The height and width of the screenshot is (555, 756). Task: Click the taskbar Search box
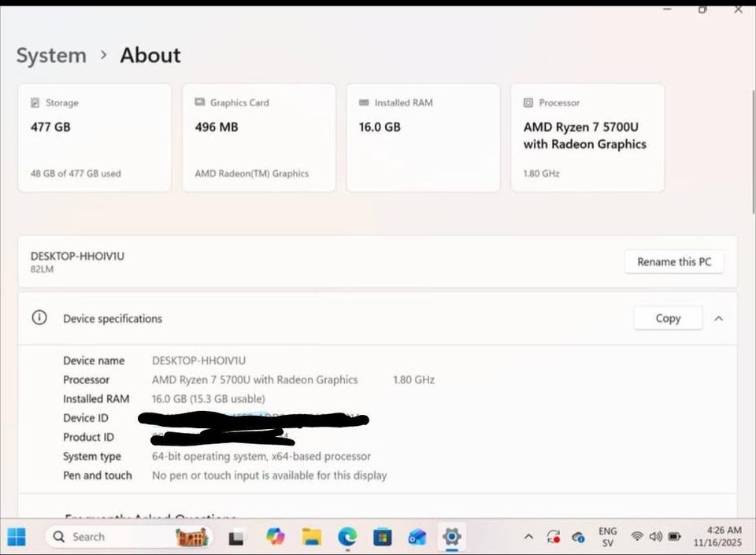[128, 537]
